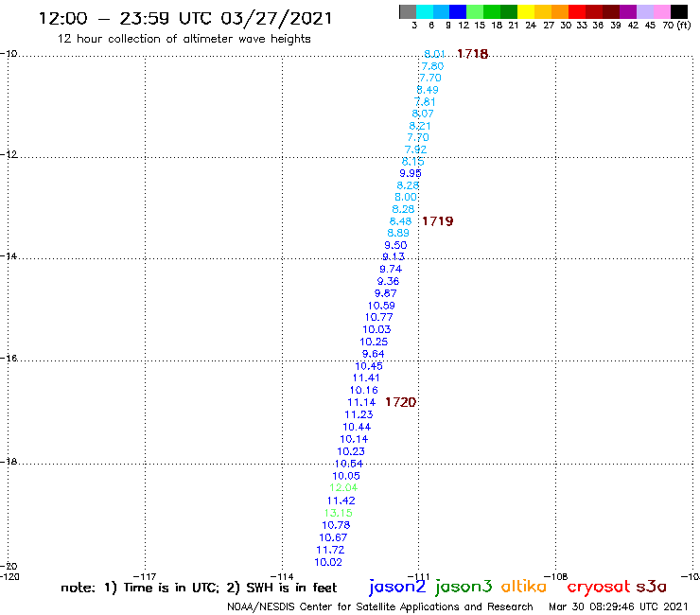Image resolution: width=700 pixels, height=615 pixels.
Task: Click the 7.92 wave height value
Action: 415,149
